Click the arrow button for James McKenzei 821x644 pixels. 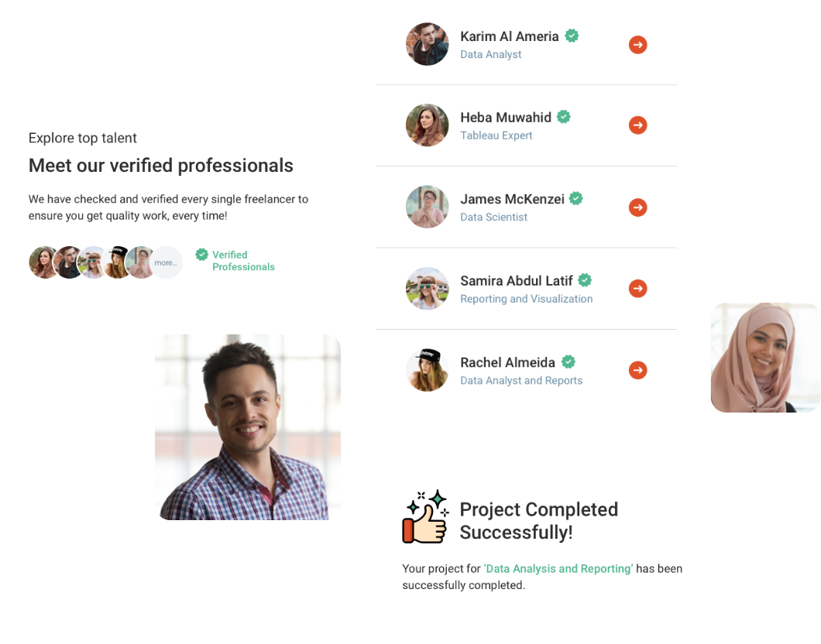[637, 207]
